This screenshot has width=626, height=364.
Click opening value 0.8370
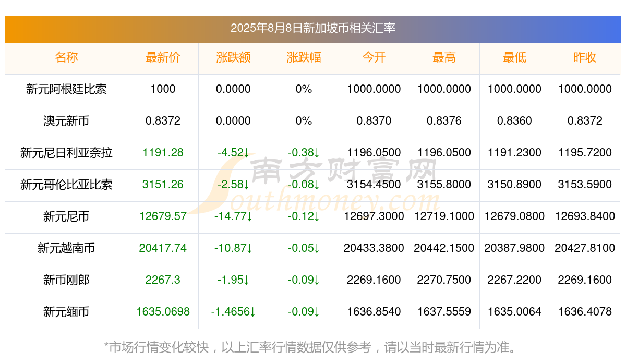pyautogui.click(x=374, y=121)
